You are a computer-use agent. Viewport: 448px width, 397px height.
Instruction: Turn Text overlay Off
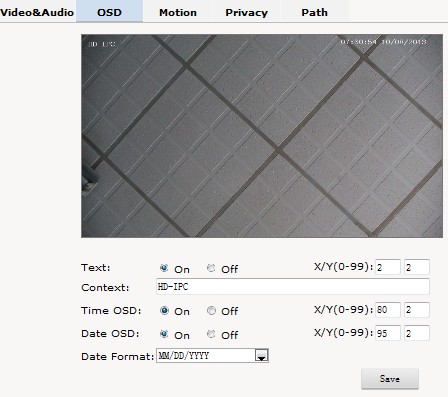coord(211,268)
